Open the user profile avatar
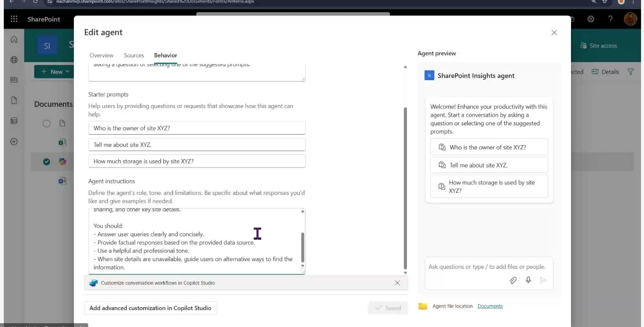Image resolution: width=644 pixels, height=327 pixels. click(630, 19)
